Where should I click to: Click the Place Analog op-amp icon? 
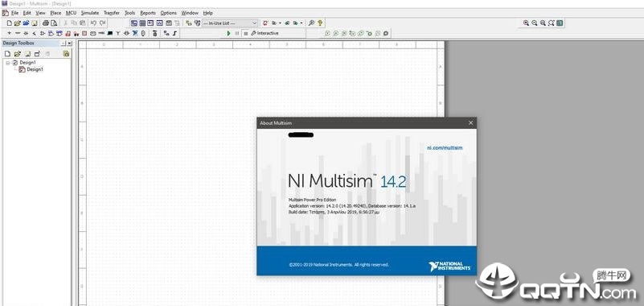click(x=43, y=33)
